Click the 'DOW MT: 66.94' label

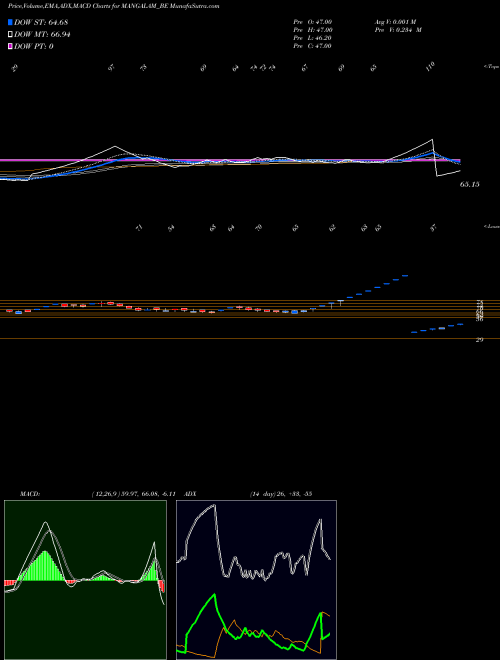pyautogui.click(x=42, y=35)
